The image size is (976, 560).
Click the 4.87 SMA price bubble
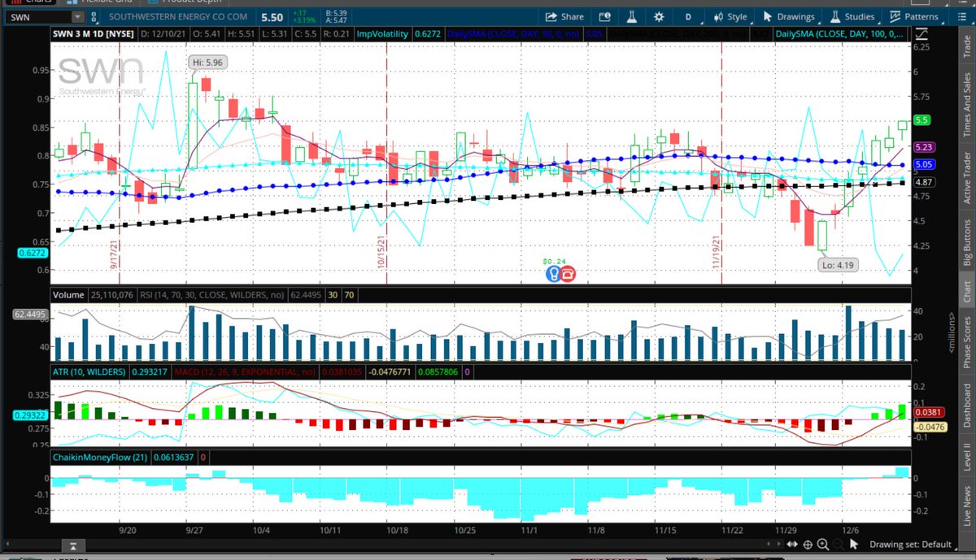(923, 182)
